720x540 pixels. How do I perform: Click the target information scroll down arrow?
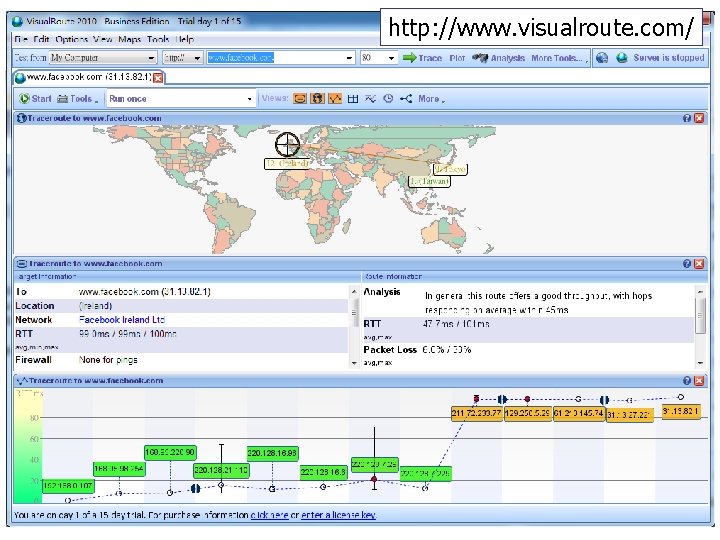(x=354, y=363)
